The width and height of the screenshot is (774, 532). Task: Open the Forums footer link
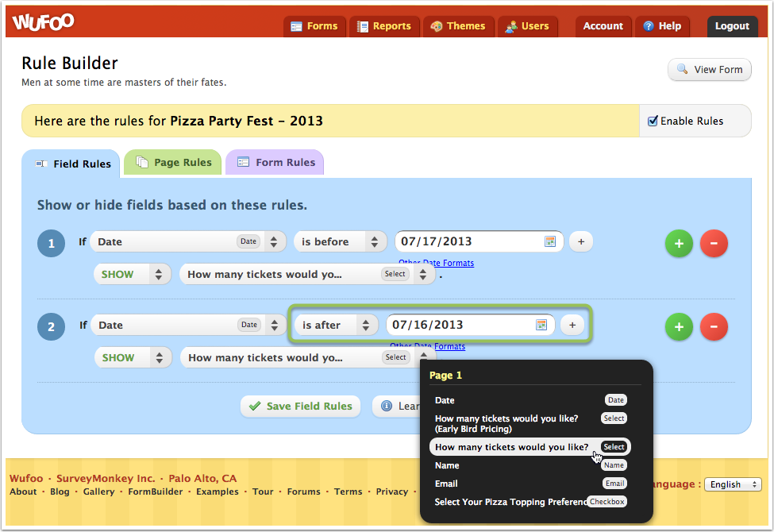click(303, 492)
